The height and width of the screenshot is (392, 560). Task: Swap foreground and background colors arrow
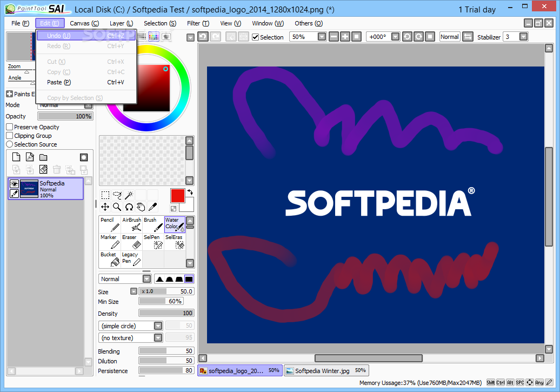(x=190, y=192)
